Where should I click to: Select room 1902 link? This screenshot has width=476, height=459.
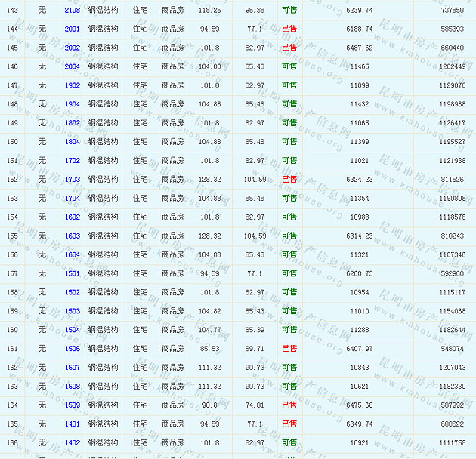click(73, 86)
